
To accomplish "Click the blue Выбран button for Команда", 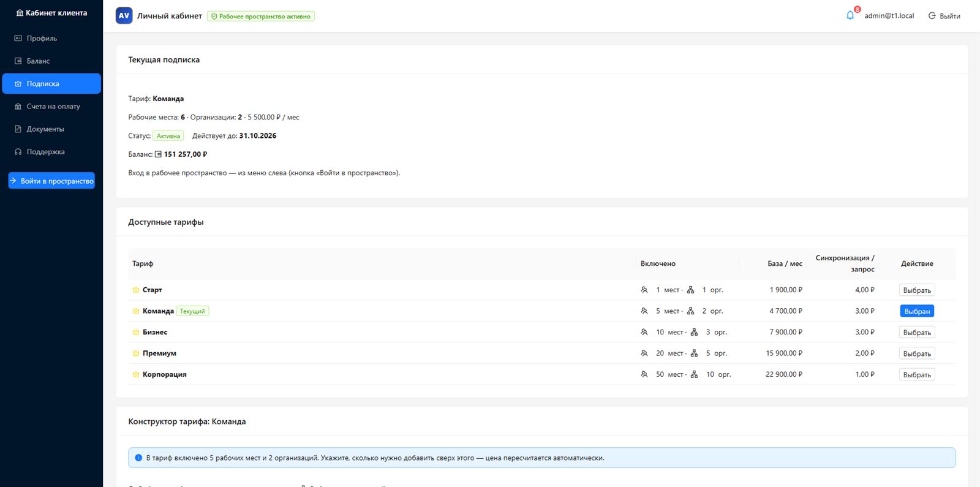I will 917,311.
